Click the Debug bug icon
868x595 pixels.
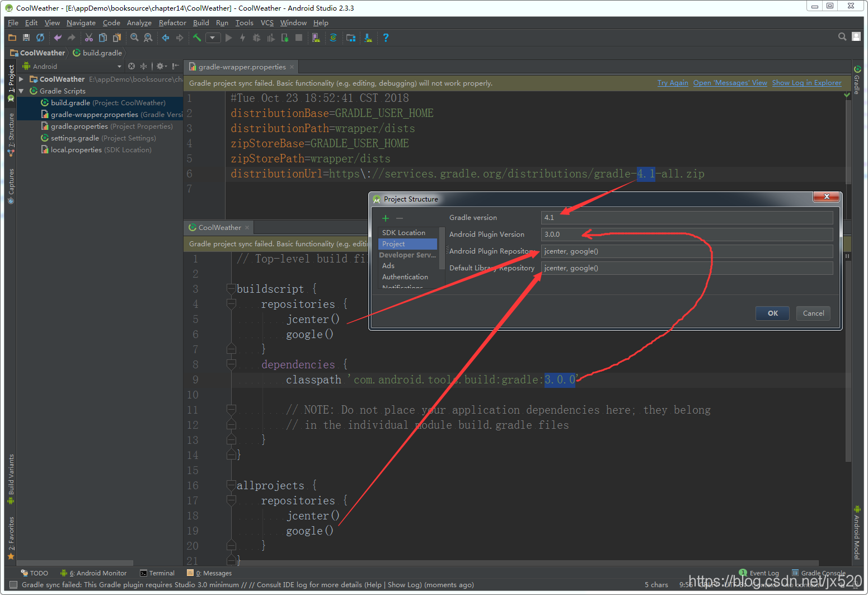[x=256, y=38]
